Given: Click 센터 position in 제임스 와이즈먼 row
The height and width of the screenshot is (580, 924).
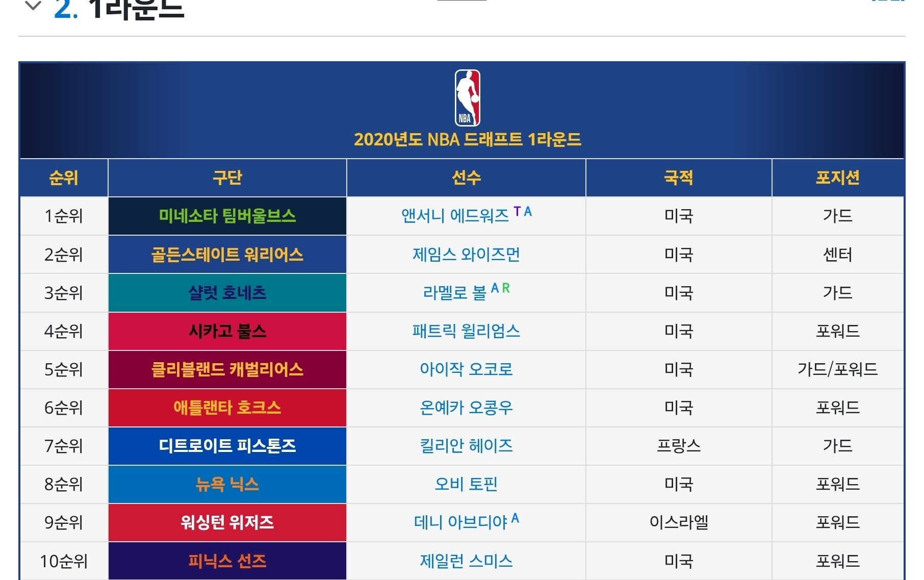Looking at the screenshot, I should point(838,255).
